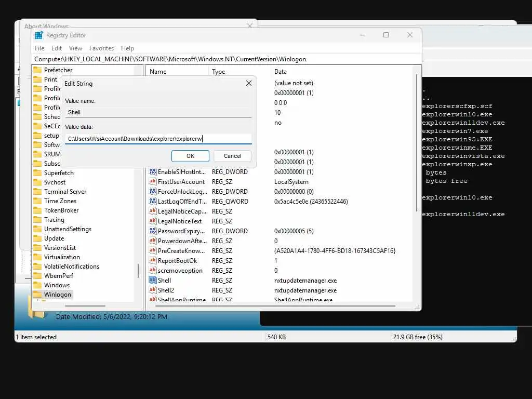The width and height of the screenshot is (532, 399).
Task: Click Date Modified text in Explorer window
Action: 112,316
